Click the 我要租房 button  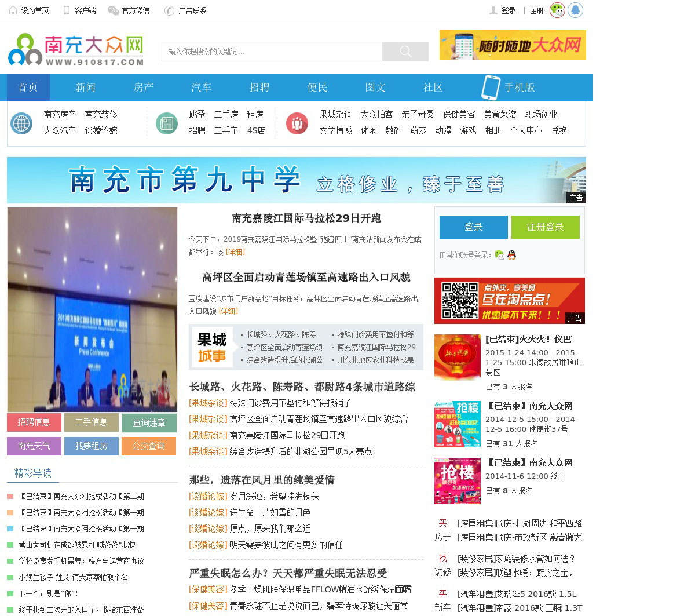[x=92, y=446]
